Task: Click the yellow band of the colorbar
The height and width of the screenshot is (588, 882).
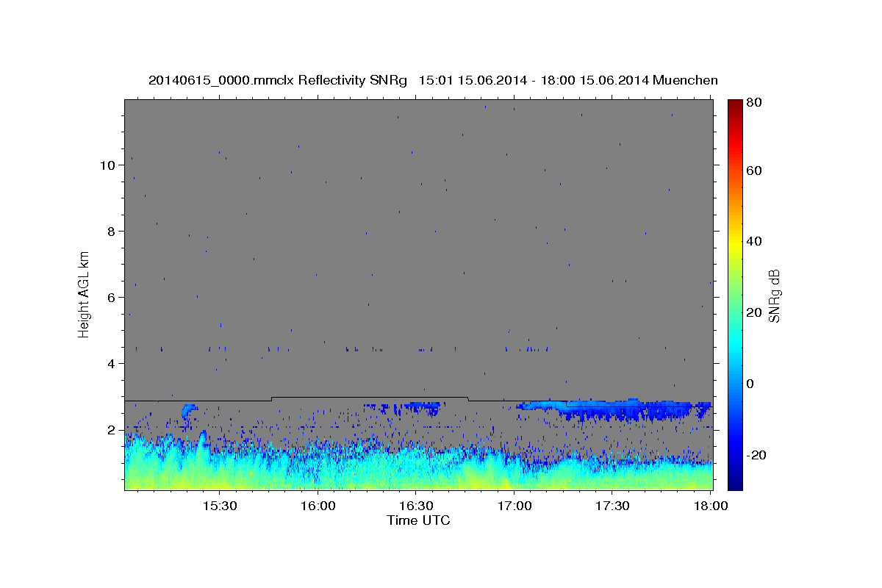Action: pyautogui.click(x=735, y=243)
